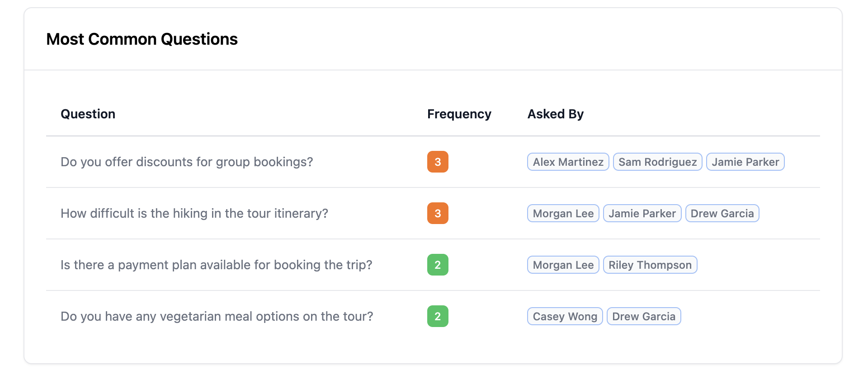Click Drew Garcia chip in the hiking row
Image resolution: width=868 pixels, height=374 pixels.
coord(722,213)
